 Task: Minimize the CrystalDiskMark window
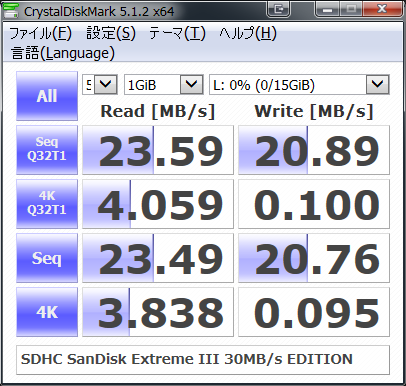click(x=327, y=9)
